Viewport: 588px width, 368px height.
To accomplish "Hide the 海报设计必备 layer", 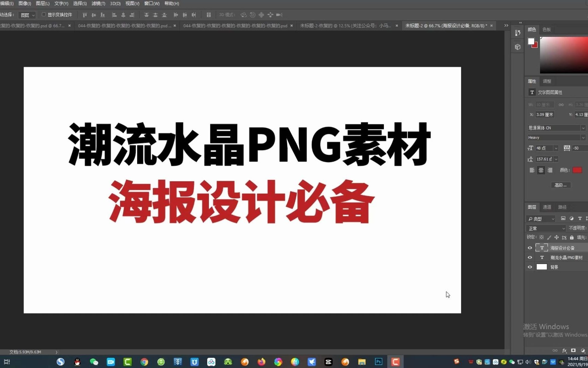I will point(530,248).
